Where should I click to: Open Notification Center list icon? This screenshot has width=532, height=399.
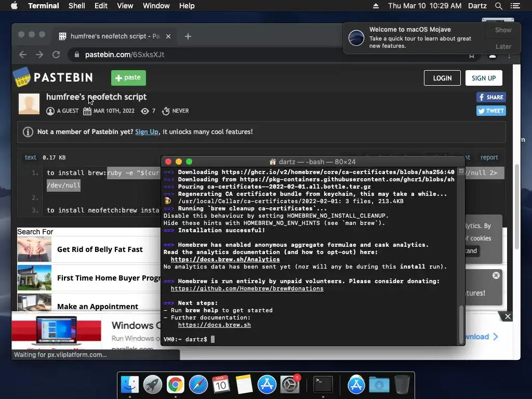click(515, 6)
